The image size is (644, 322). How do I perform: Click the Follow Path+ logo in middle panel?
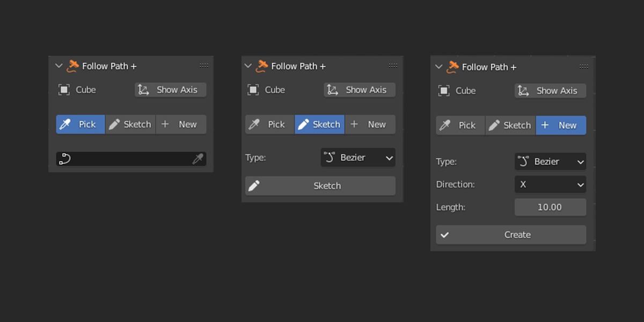[x=261, y=66]
